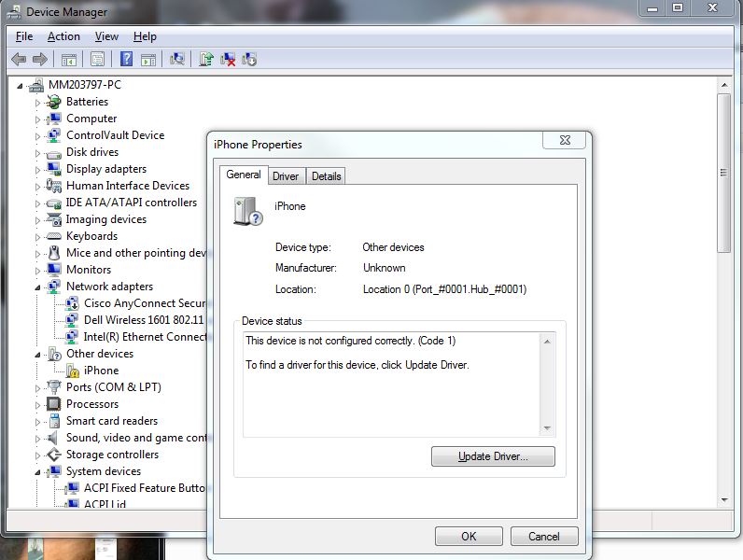743x560 pixels.
Task: Click the Batteries category icon
Action: tap(54, 102)
